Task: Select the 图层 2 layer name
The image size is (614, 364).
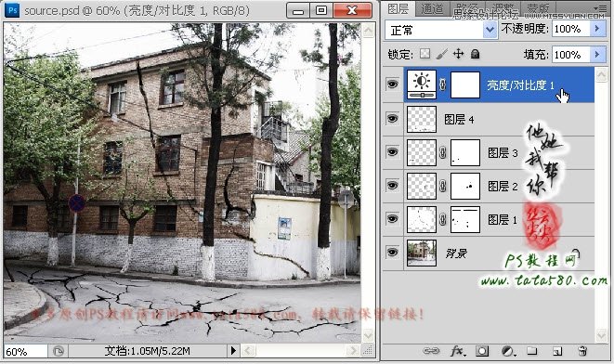Action: (503, 187)
